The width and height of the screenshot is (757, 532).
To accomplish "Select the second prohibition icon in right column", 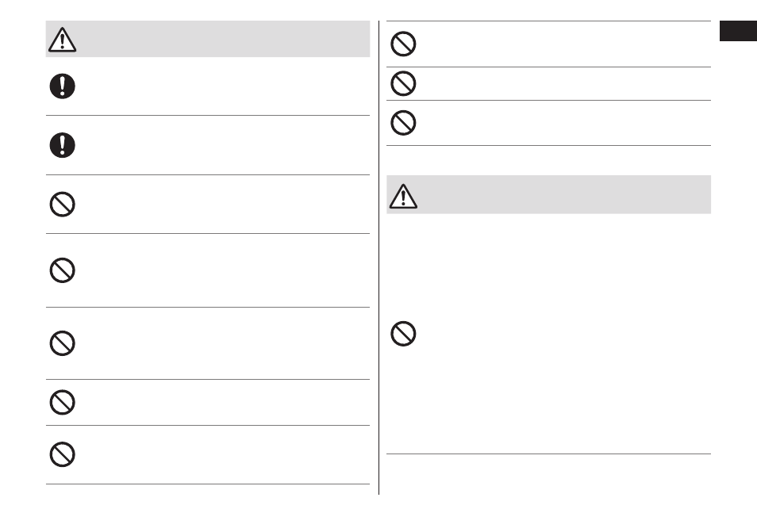I will 403,83.
